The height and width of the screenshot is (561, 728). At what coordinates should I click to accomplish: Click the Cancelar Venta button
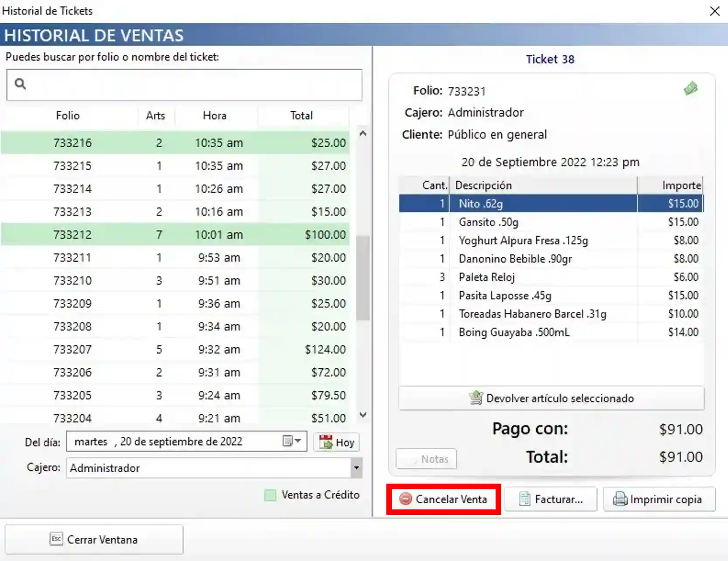pos(443,499)
